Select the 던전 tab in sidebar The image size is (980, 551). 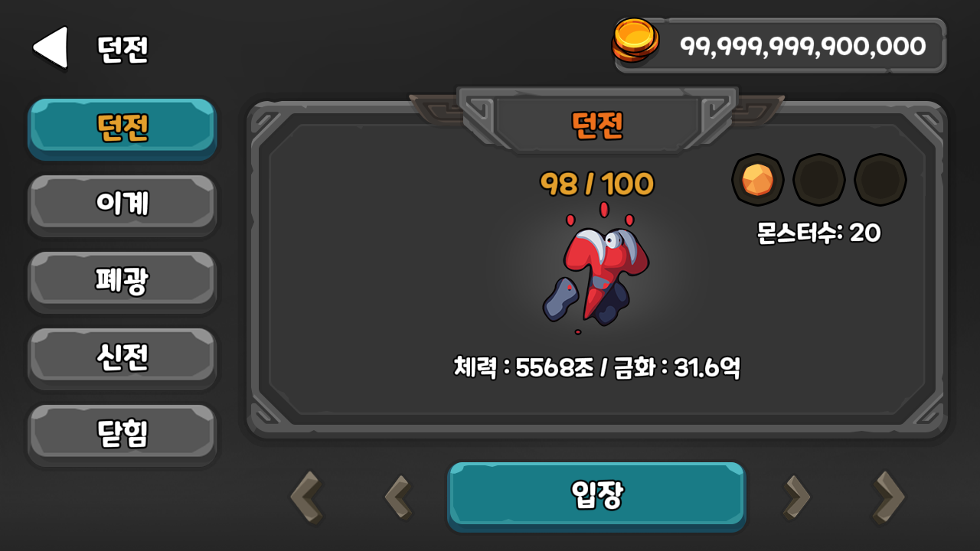[x=122, y=127]
